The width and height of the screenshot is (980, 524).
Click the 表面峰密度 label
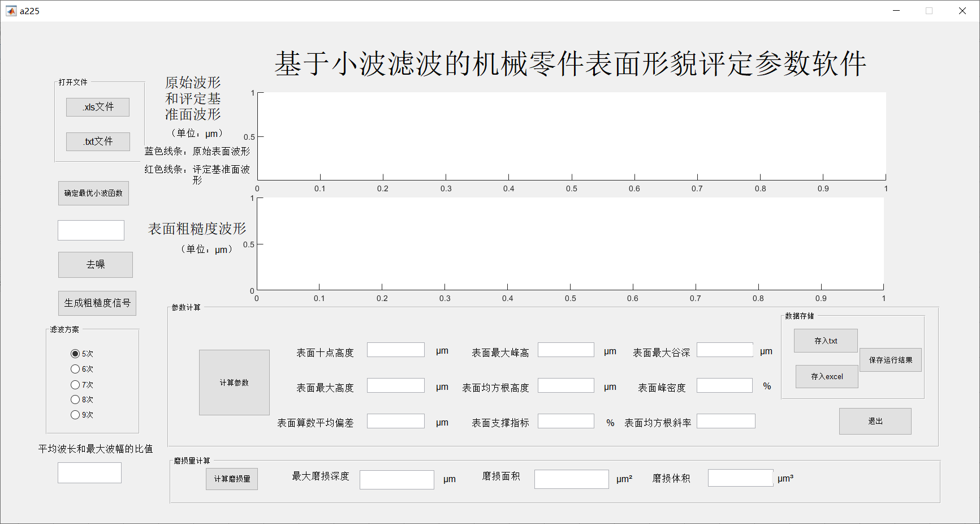click(662, 388)
